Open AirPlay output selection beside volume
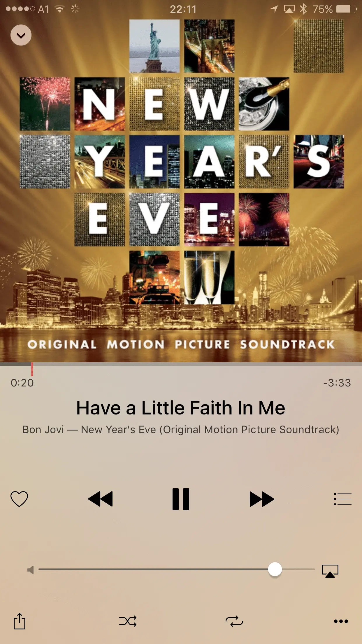Image resolution: width=362 pixels, height=644 pixels. [330, 571]
